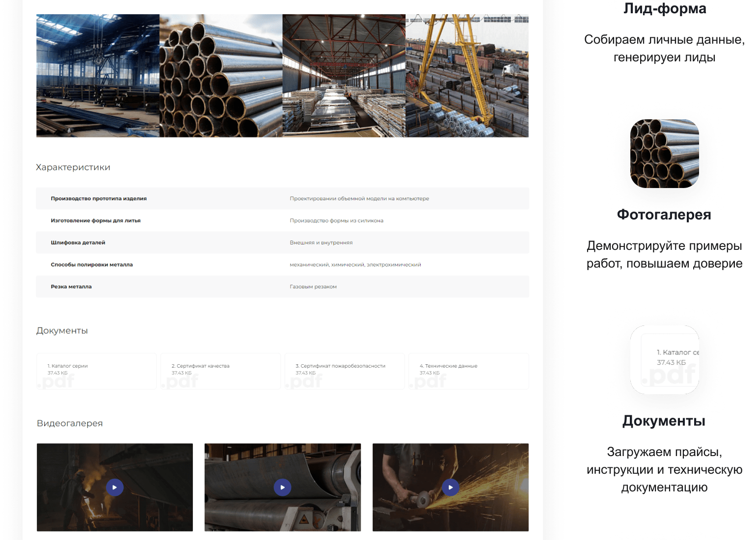Click the "Характеристики" section heading
756x540 pixels.
(73, 167)
